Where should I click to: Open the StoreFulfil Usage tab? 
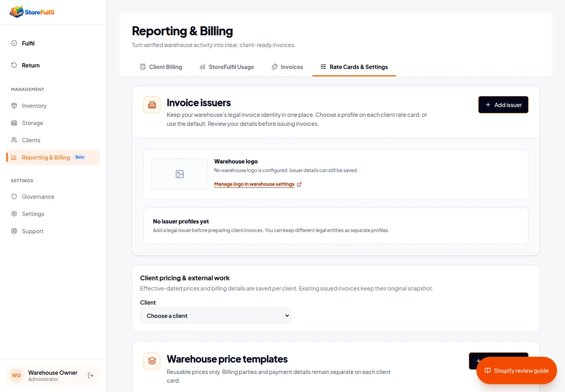227,67
